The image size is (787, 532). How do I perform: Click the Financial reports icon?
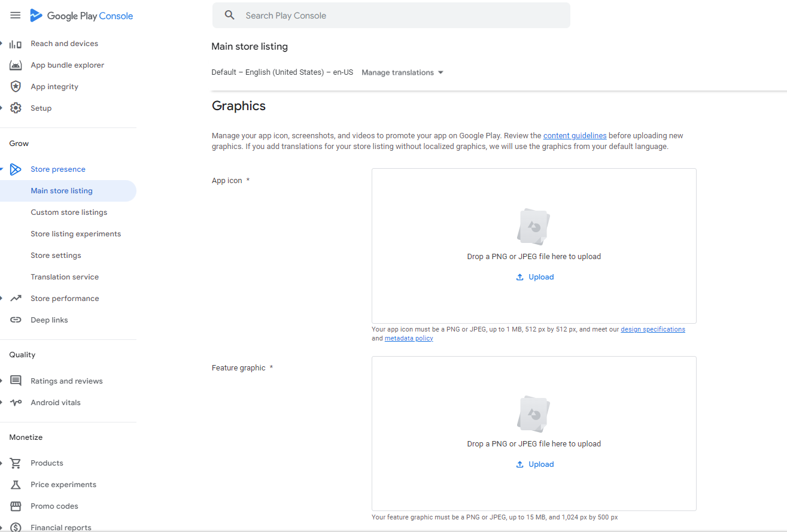tap(15, 526)
